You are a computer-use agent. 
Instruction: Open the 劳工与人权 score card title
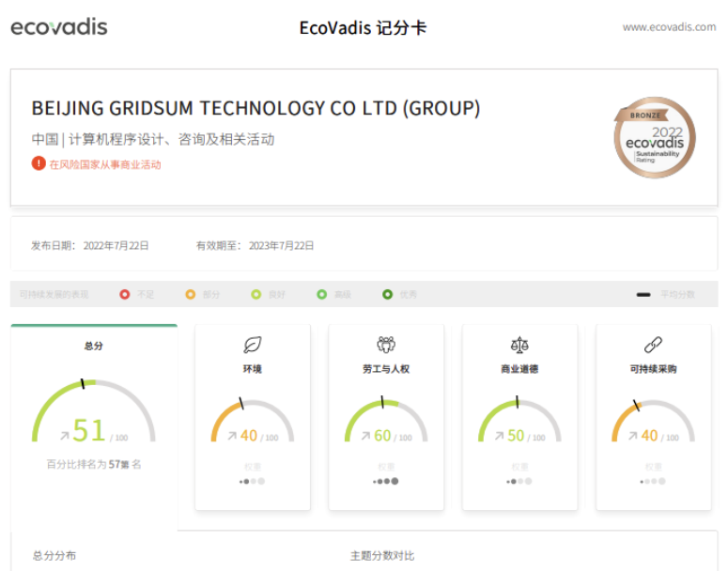pos(385,369)
